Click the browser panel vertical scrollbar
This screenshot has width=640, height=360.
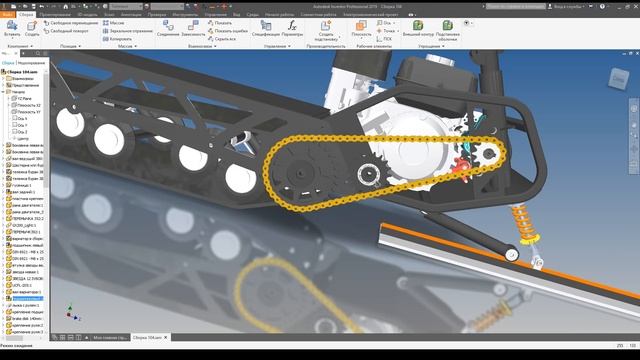pyautogui.click(x=46, y=131)
